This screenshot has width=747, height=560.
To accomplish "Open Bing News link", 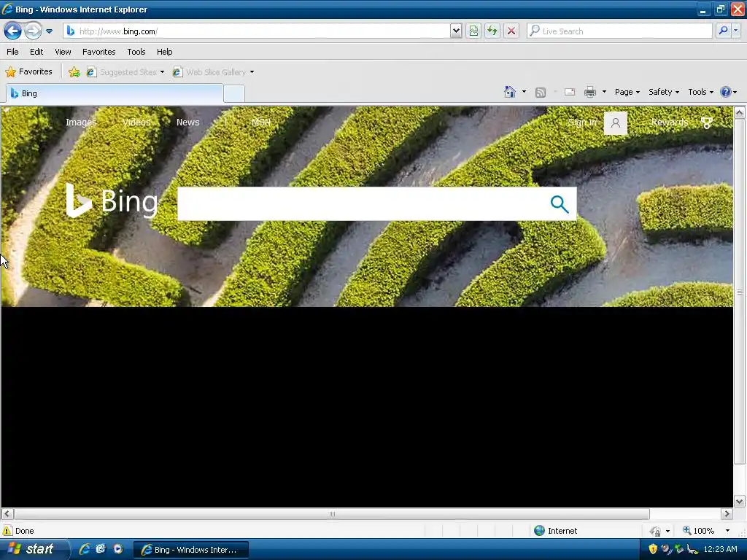I will pyautogui.click(x=187, y=122).
